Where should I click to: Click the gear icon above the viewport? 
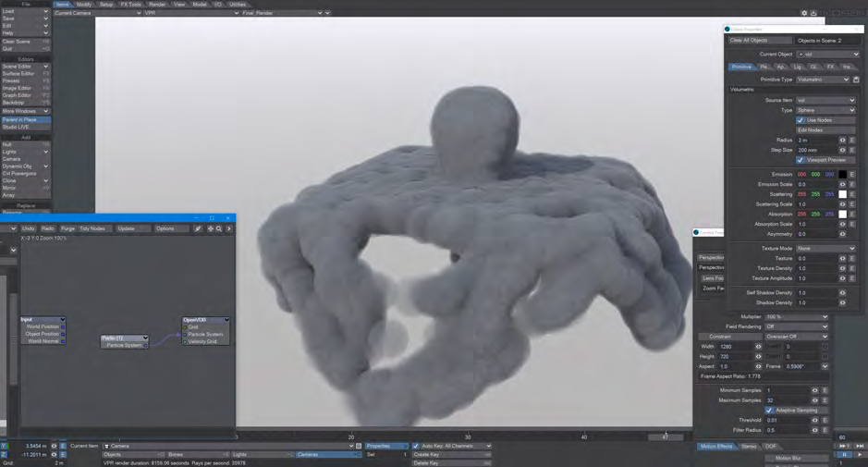click(804, 13)
